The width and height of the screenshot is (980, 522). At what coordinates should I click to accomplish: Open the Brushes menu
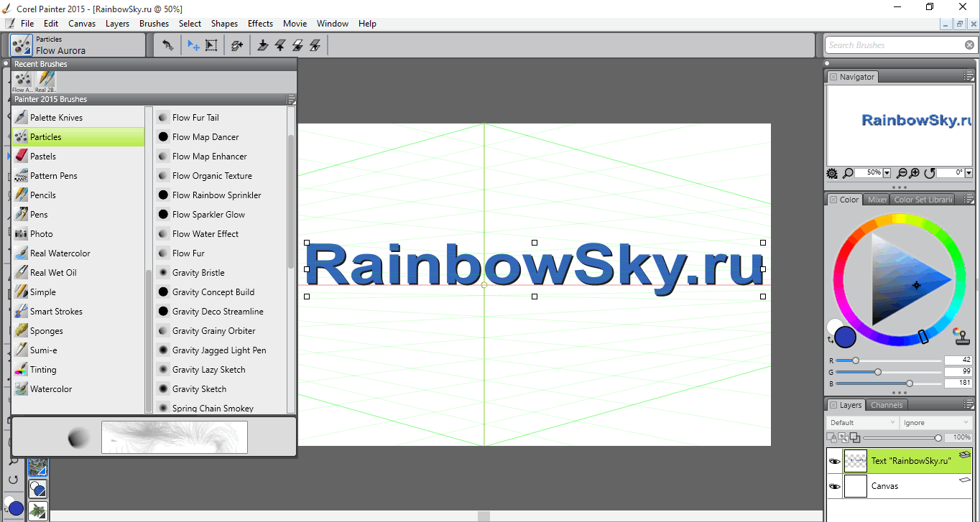click(154, 24)
